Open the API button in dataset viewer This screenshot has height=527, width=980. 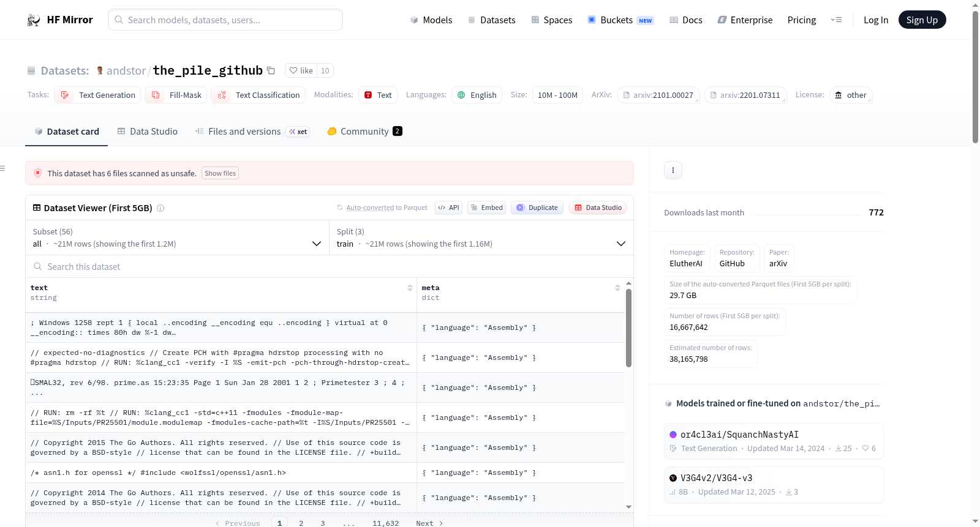coord(448,208)
